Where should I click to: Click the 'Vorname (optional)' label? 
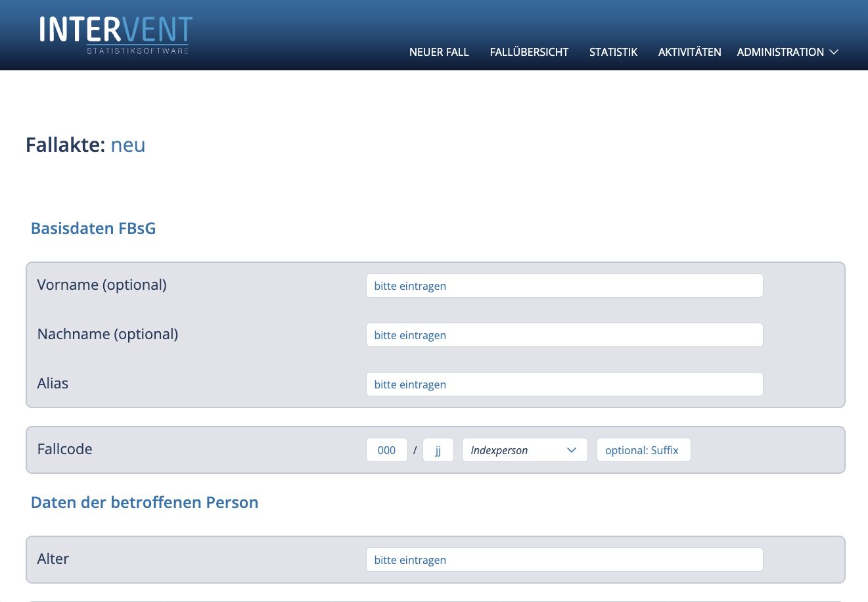[102, 285]
